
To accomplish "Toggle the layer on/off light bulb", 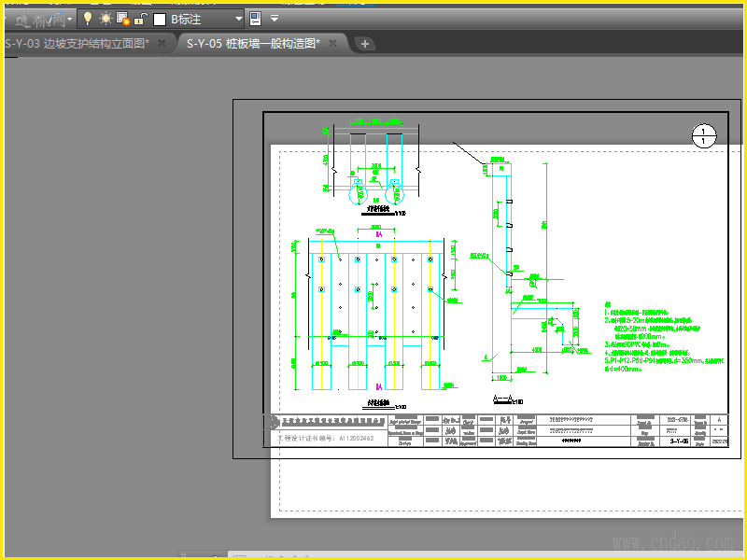I will tap(88, 19).
